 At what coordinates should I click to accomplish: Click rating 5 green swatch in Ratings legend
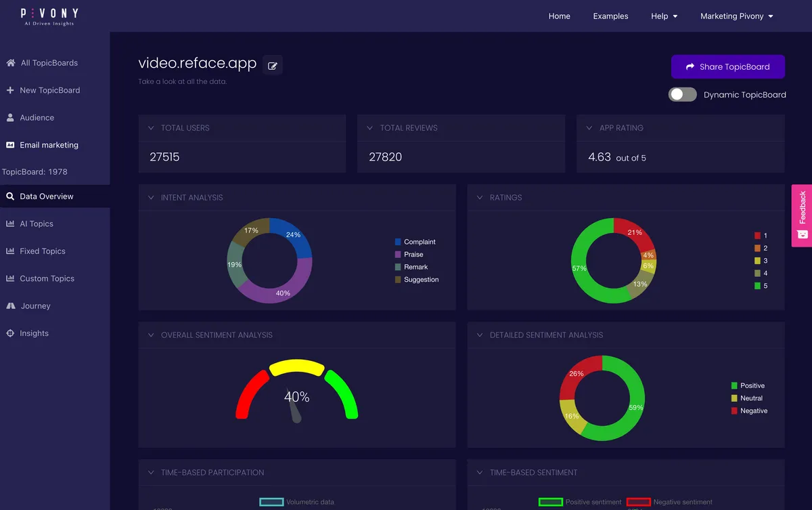(757, 286)
